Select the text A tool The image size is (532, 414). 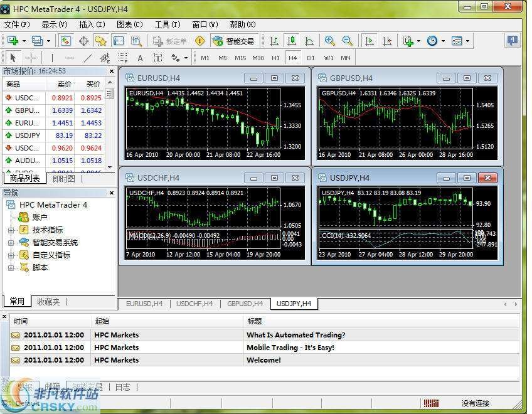140,58
